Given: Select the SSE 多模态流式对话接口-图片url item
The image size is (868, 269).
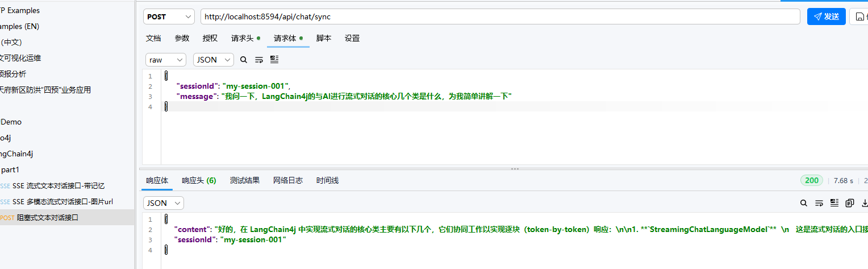Looking at the screenshot, I should pyautogui.click(x=67, y=201).
